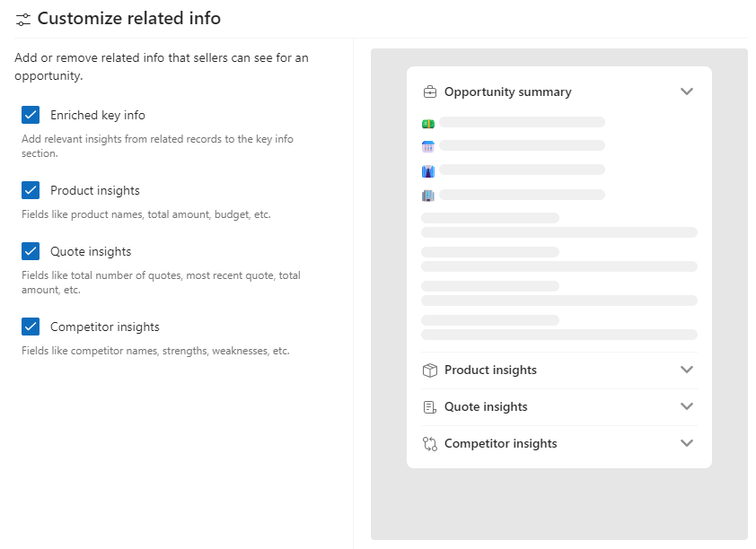Expand Product insights using its chevron
Viewport: 756px width, 549px height.
point(687,370)
